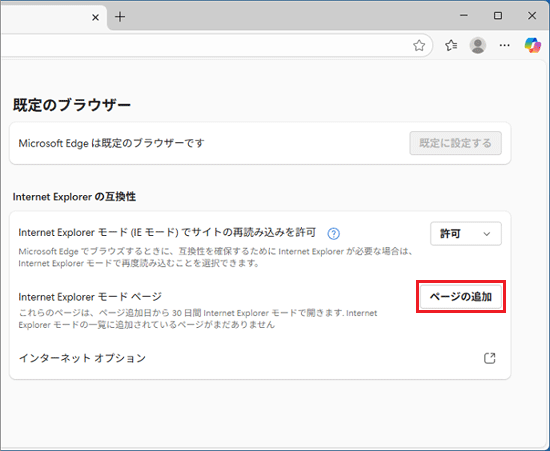Select the インターネット オプション row label
The image size is (550, 451).
(x=82, y=358)
